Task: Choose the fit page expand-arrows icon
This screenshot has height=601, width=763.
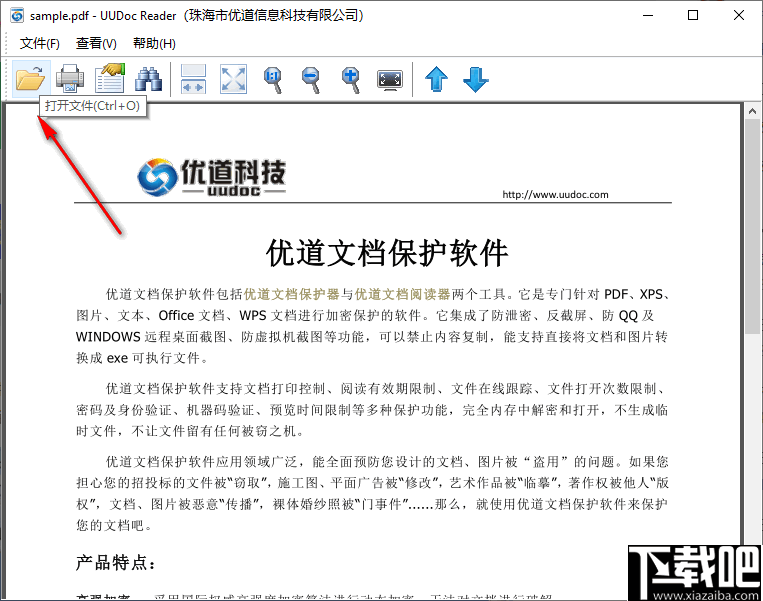Action: point(233,79)
